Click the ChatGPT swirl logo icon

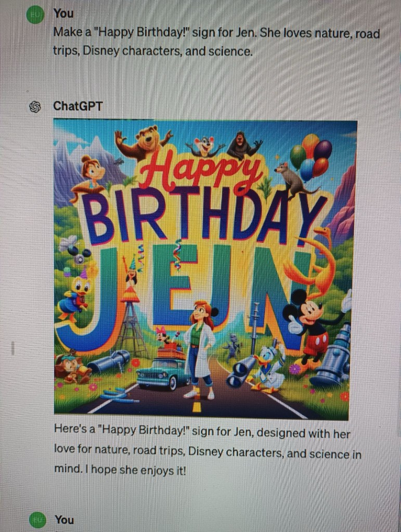(35, 107)
